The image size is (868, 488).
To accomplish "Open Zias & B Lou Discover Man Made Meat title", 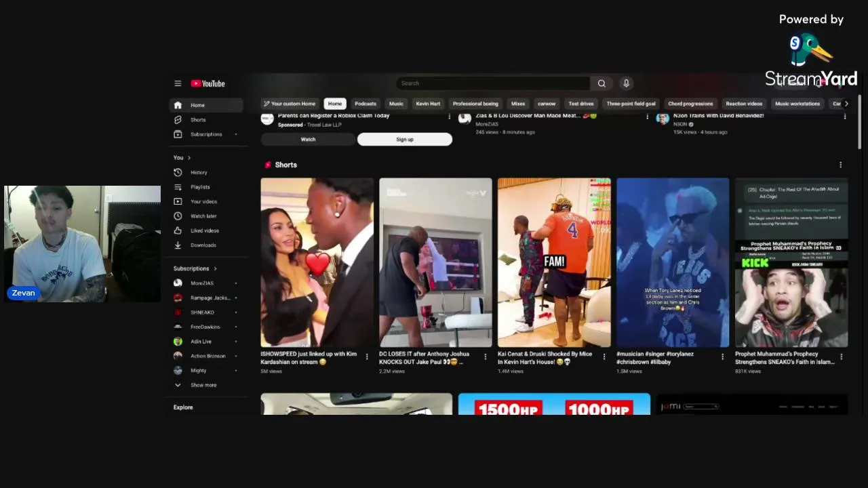I will tap(536, 116).
